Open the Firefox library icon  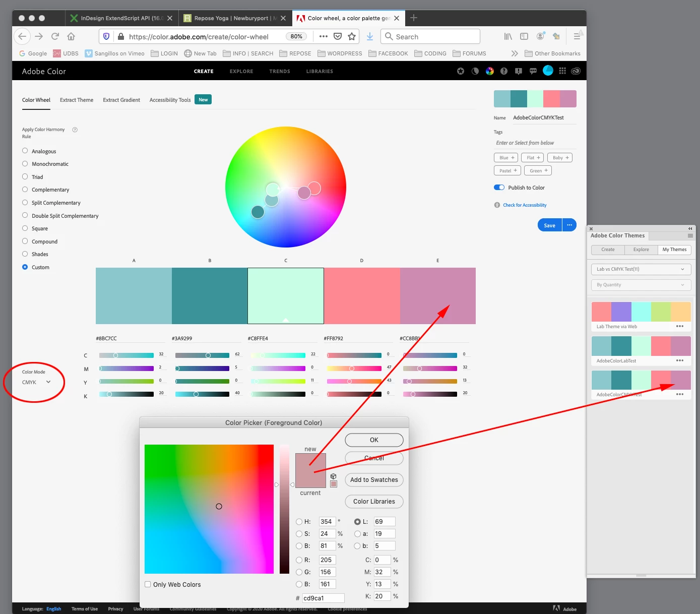[508, 36]
